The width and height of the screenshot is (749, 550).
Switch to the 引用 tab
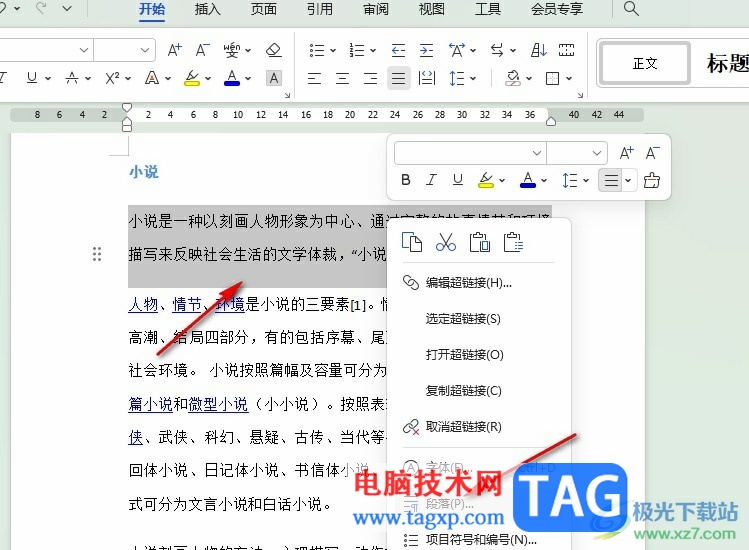[320, 9]
